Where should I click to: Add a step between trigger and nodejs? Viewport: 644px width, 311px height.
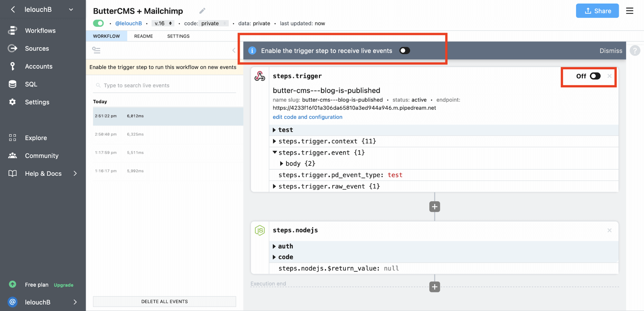point(435,207)
